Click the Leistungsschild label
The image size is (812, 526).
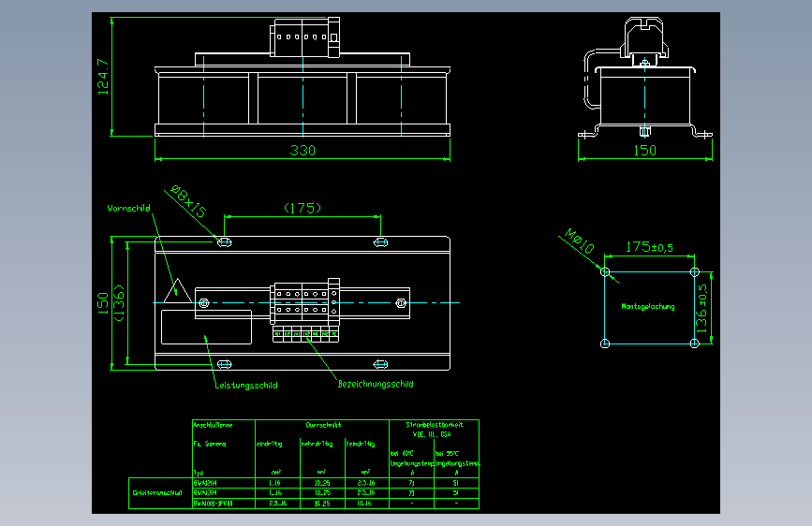click(x=246, y=386)
